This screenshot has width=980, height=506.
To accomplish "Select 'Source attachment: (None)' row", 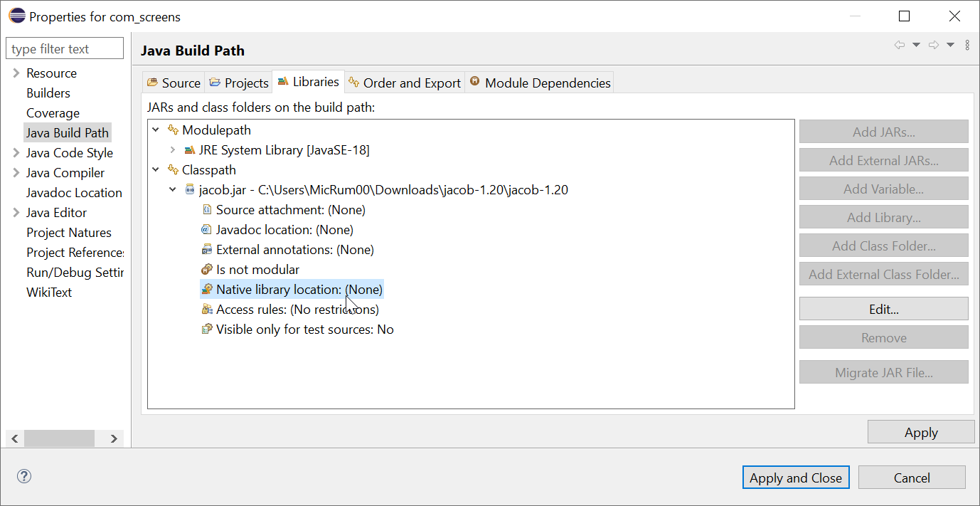I will (x=284, y=209).
